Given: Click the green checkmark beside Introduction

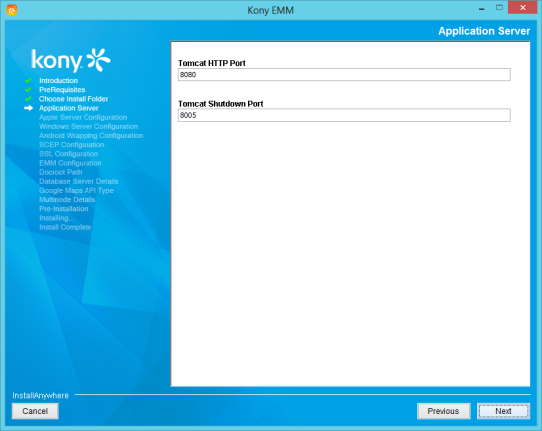Looking at the screenshot, I should coord(28,81).
